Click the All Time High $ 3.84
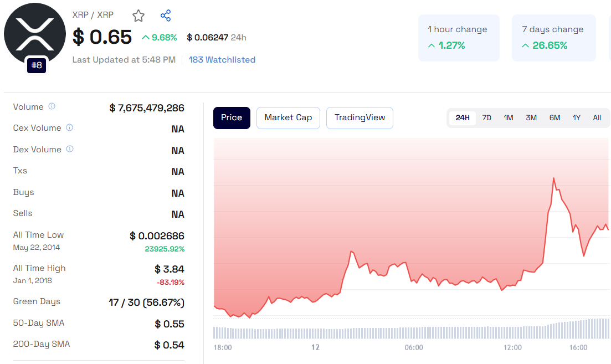The image size is (611, 364). 169,269
